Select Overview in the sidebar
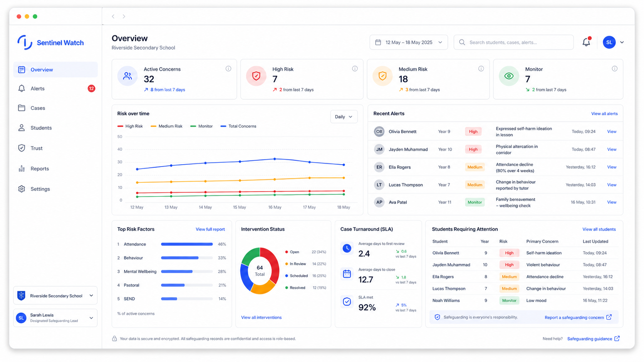 (x=55, y=70)
